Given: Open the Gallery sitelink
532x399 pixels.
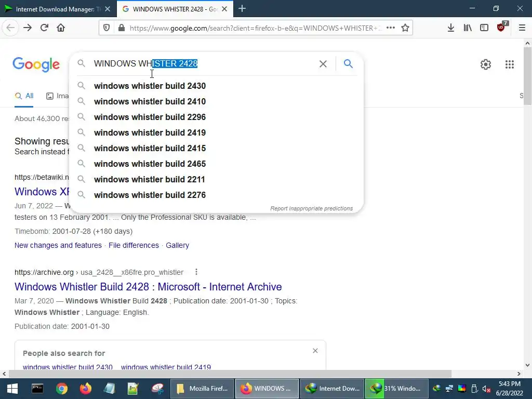Looking at the screenshot, I should [178, 245].
